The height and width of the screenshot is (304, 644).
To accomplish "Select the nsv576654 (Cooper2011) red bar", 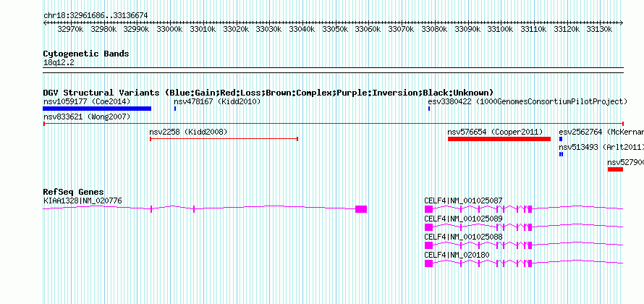I will pyautogui.click(x=499, y=139).
